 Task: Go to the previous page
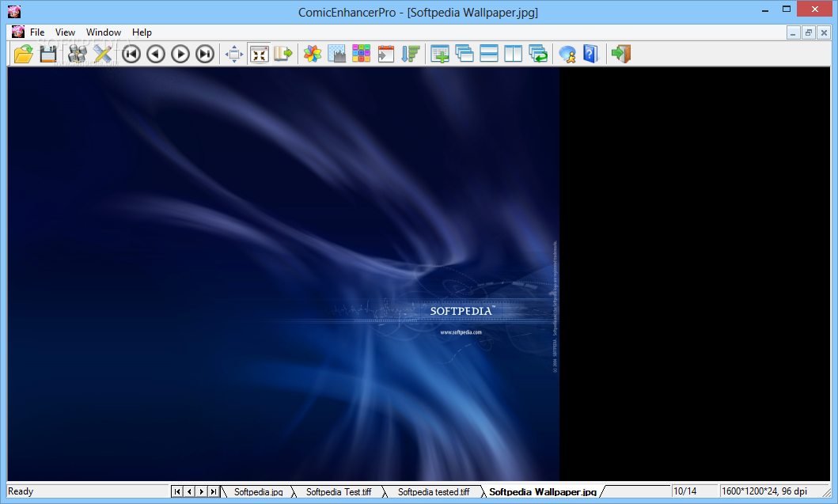(x=156, y=54)
